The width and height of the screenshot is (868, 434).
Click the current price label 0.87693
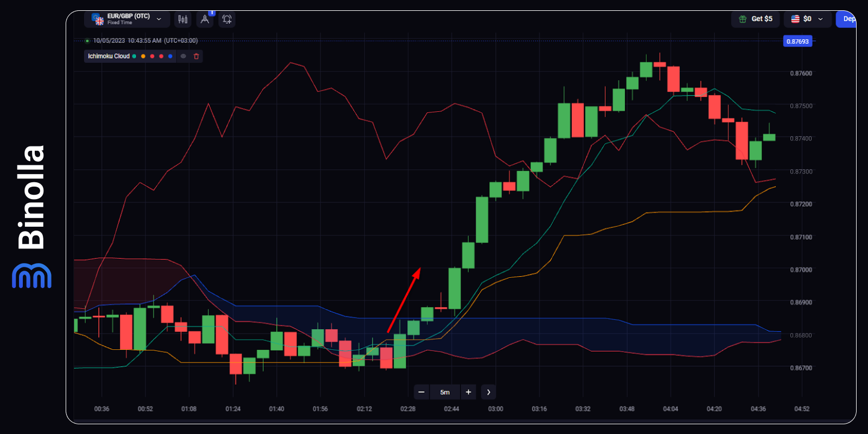[x=797, y=41]
